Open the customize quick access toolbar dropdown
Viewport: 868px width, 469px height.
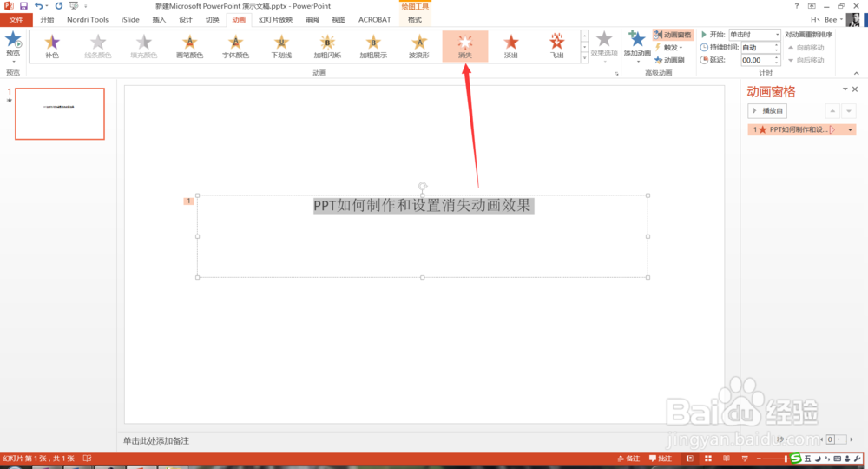click(x=86, y=6)
